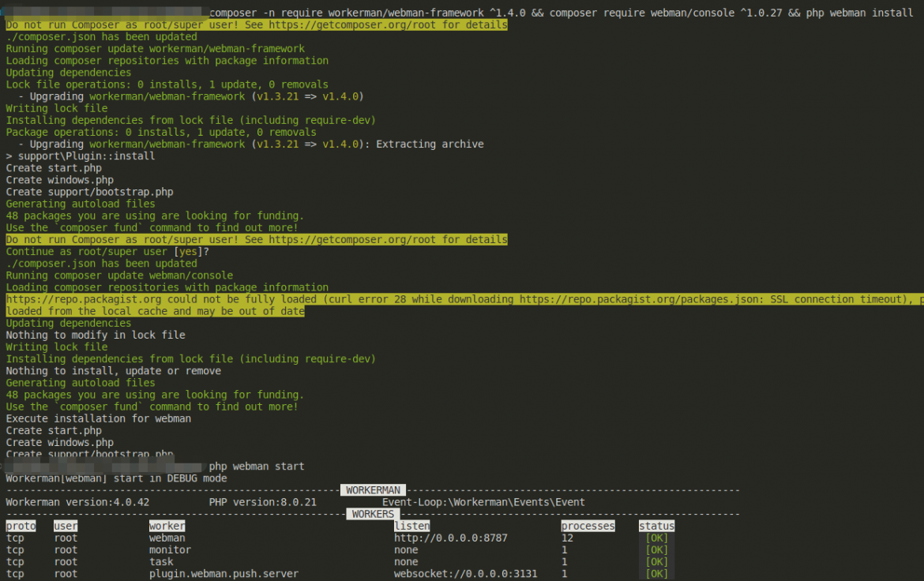924x581 pixels.
Task: Click 'Continue as root/super user [yes]?' prompt
Action: 107,252
